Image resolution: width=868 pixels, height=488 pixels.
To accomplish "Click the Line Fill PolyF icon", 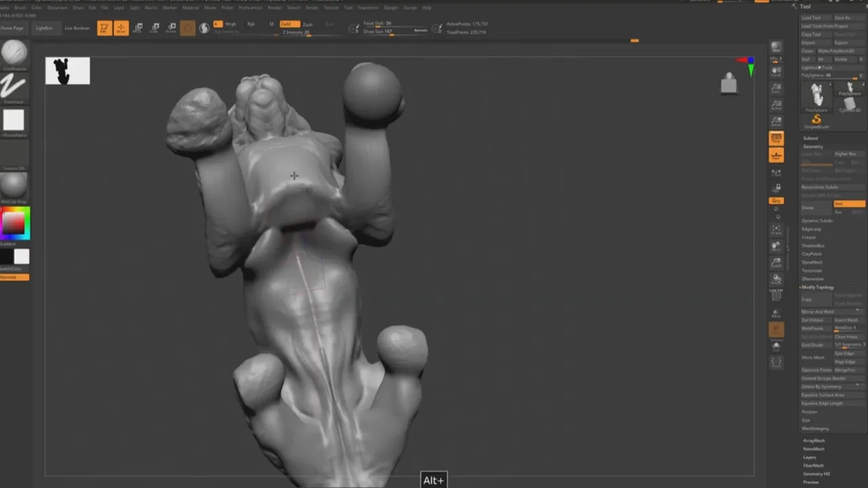I will (x=776, y=295).
